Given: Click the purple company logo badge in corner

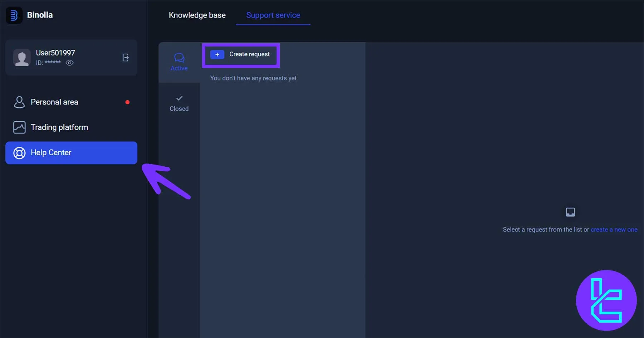Looking at the screenshot, I should click(606, 300).
